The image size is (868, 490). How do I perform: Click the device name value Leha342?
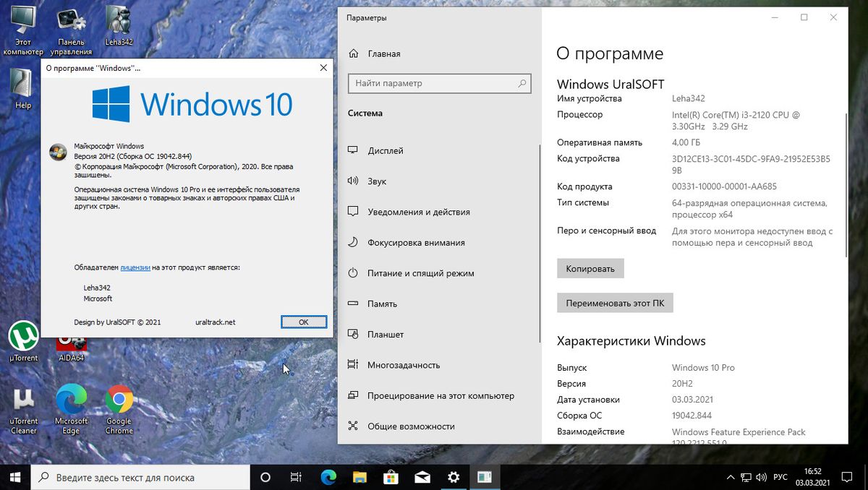point(688,98)
